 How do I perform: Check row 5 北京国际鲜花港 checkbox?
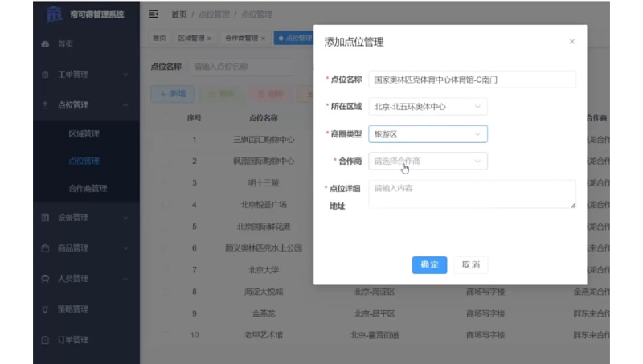pos(166,227)
